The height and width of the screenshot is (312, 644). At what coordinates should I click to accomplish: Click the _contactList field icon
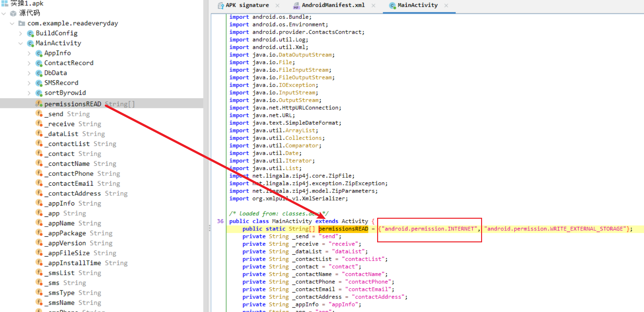[x=39, y=143]
